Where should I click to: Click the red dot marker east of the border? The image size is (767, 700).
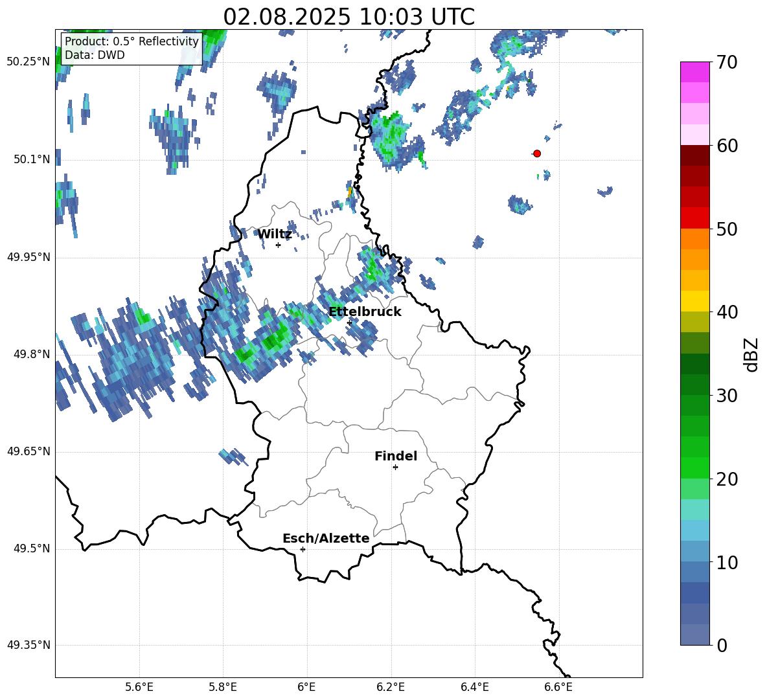click(x=537, y=153)
